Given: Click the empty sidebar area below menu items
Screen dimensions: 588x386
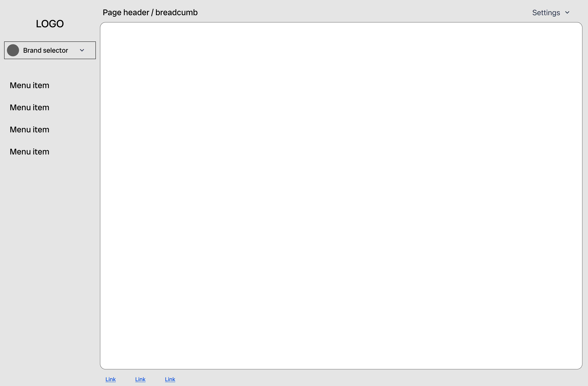Looking at the screenshot, I should (x=49, y=247).
